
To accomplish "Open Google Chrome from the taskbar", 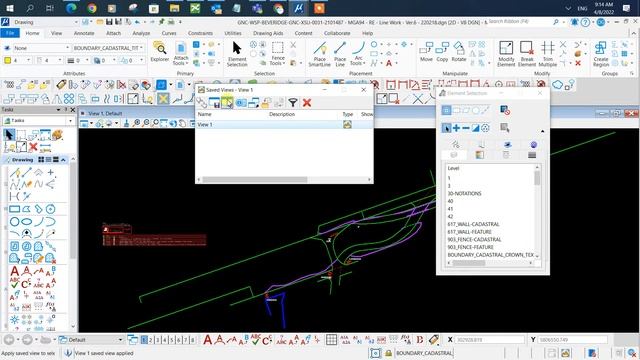I will coord(92,8).
